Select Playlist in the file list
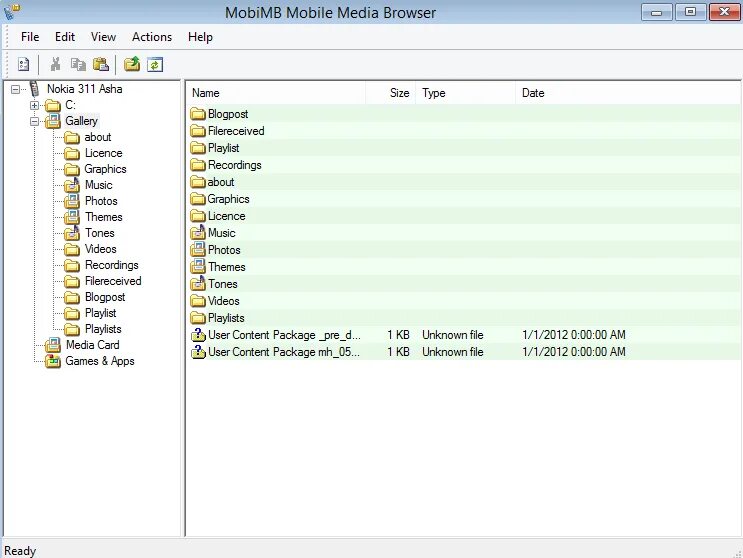This screenshot has height=558, width=743. point(223,148)
